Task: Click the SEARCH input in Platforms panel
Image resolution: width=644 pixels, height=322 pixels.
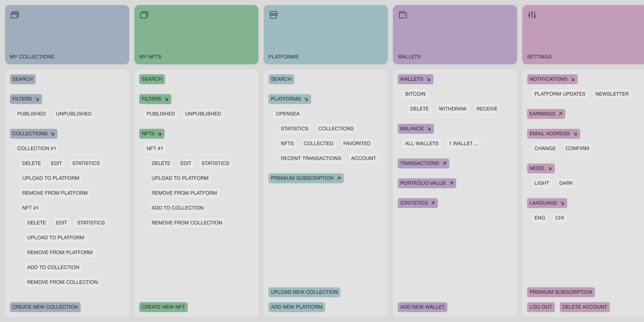Action: tap(281, 79)
